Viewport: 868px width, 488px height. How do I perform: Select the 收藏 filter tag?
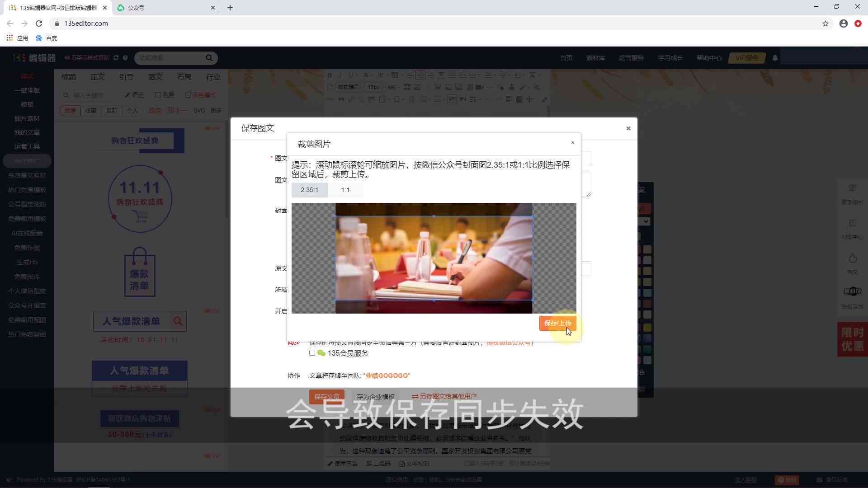[x=91, y=111]
